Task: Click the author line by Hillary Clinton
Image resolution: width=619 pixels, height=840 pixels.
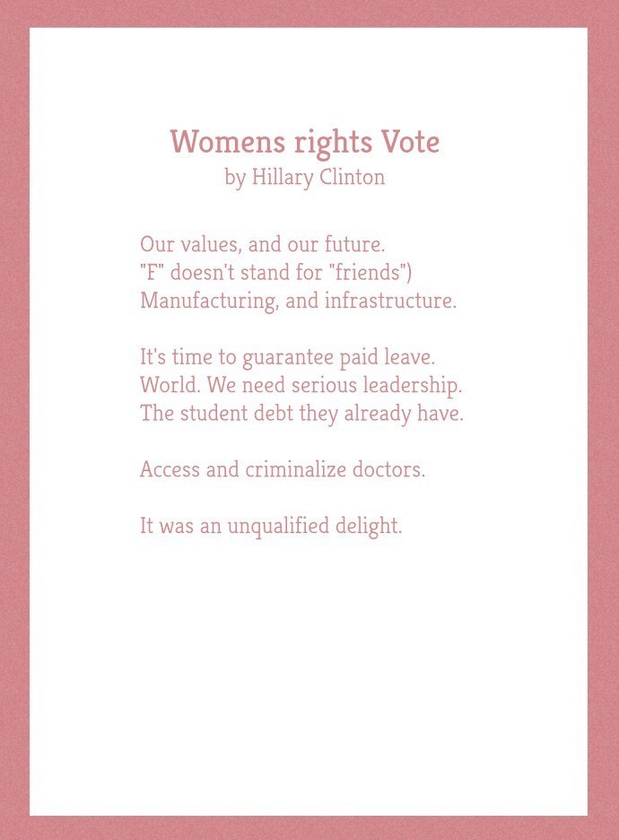Action: [x=305, y=178]
